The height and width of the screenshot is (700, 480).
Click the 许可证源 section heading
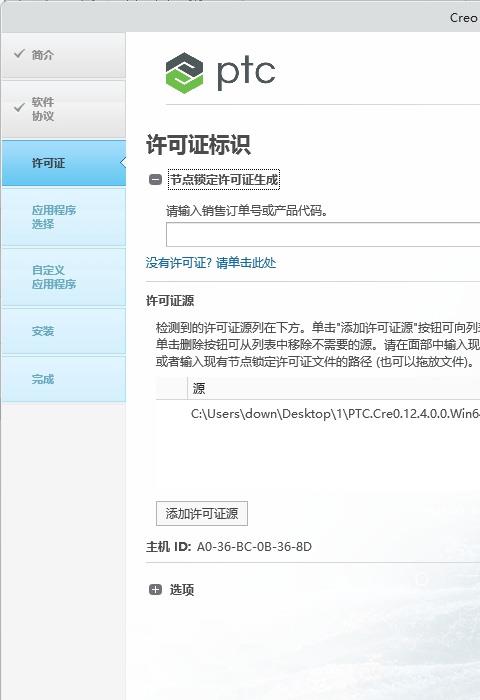tap(170, 300)
